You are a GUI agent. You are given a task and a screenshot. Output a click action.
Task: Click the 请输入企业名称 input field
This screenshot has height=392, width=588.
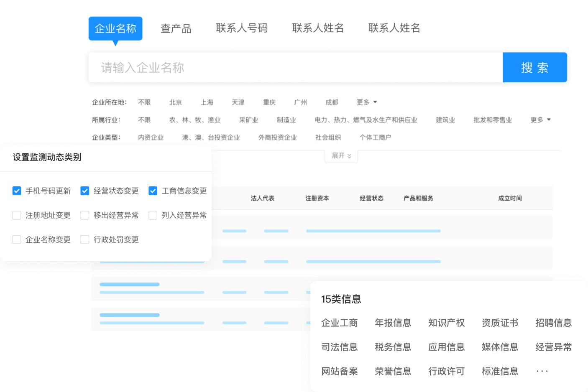pyautogui.click(x=293, y=67)
